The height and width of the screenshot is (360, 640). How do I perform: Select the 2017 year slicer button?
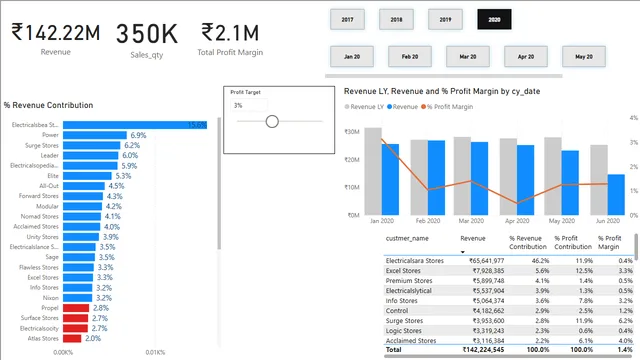tap(347, 19)
